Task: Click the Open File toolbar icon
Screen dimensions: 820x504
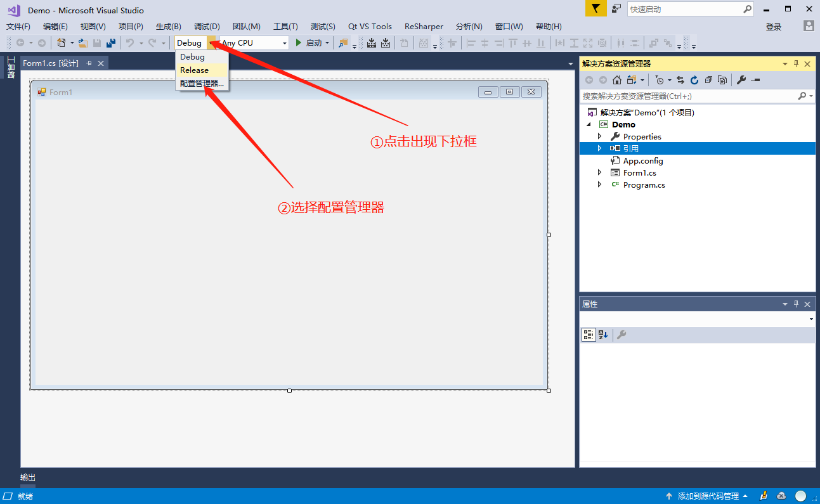Action: click(82, 43)
